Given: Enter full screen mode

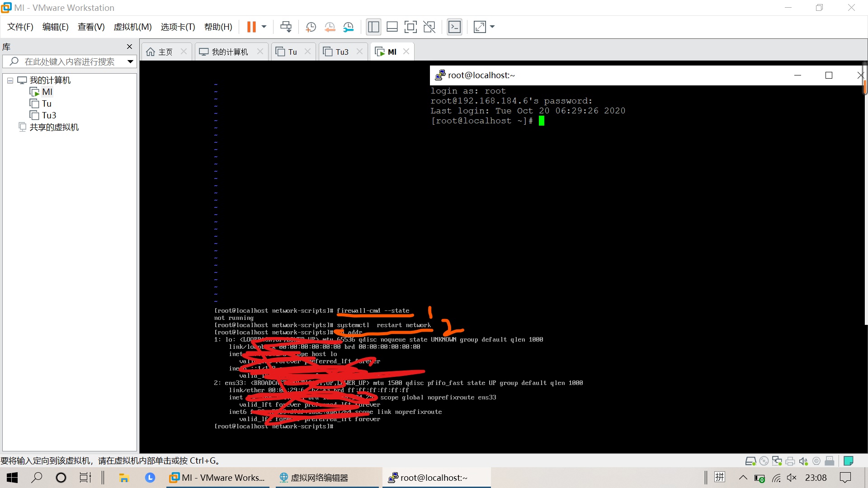Looking at the screenshot, I should (x=410, y=27).
